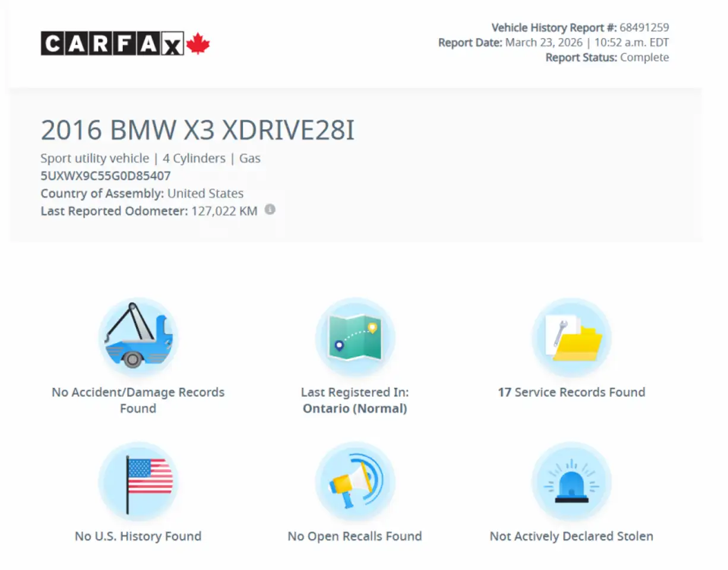Click No Accident/Damage Records Found label
728x570 pixels.
[x=138, y=400]
